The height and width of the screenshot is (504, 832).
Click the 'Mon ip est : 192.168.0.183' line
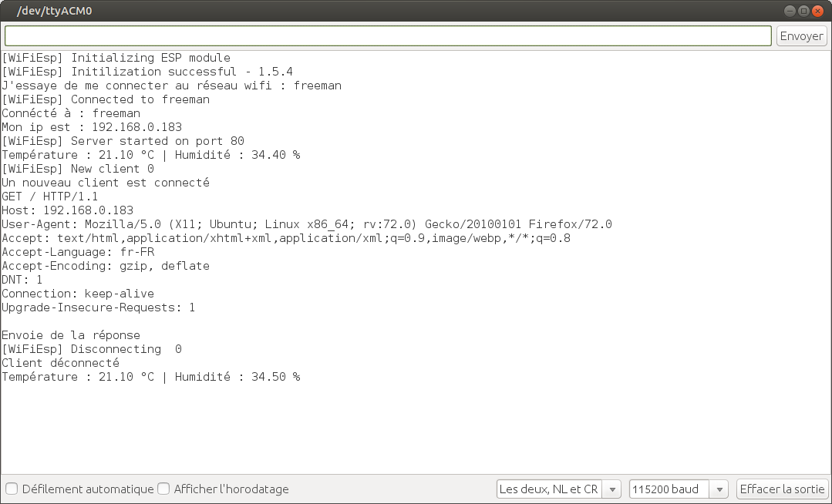point(92,127)
